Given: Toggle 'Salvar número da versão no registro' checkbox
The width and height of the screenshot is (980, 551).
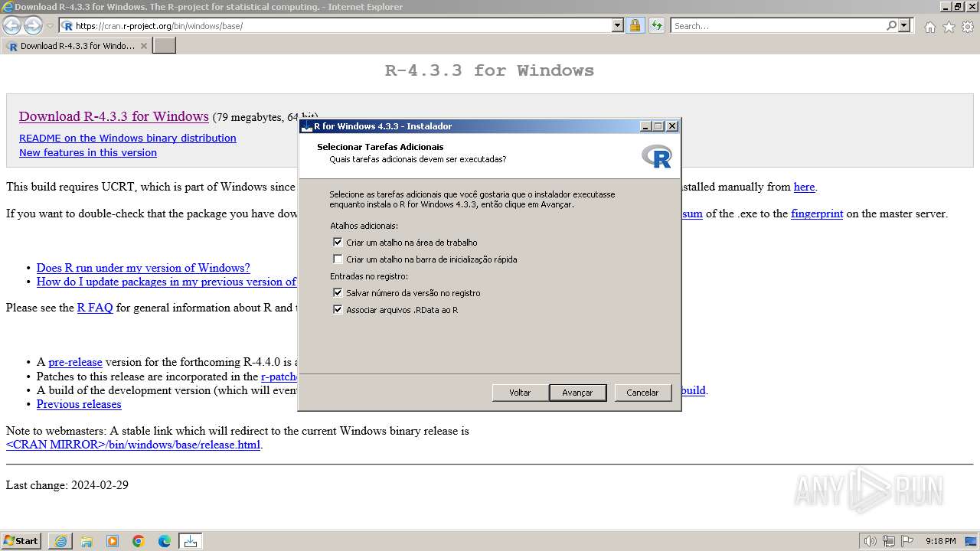Looking at the screenshot, I should coord(338,292).
